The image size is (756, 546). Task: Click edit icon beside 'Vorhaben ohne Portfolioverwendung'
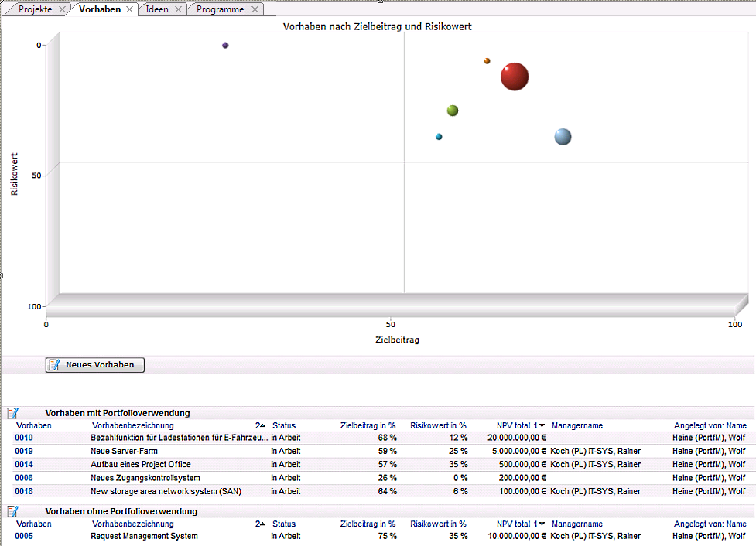(x=12, y=511)
